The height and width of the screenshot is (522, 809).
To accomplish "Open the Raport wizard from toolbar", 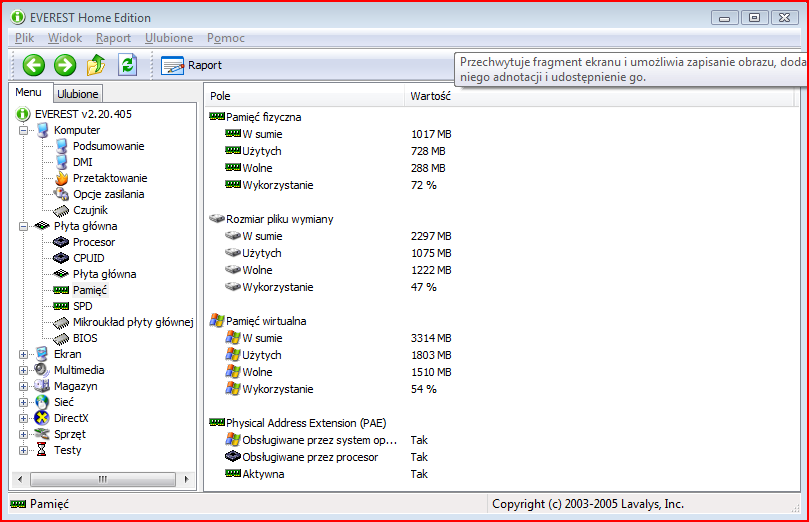I will point(191,66).
